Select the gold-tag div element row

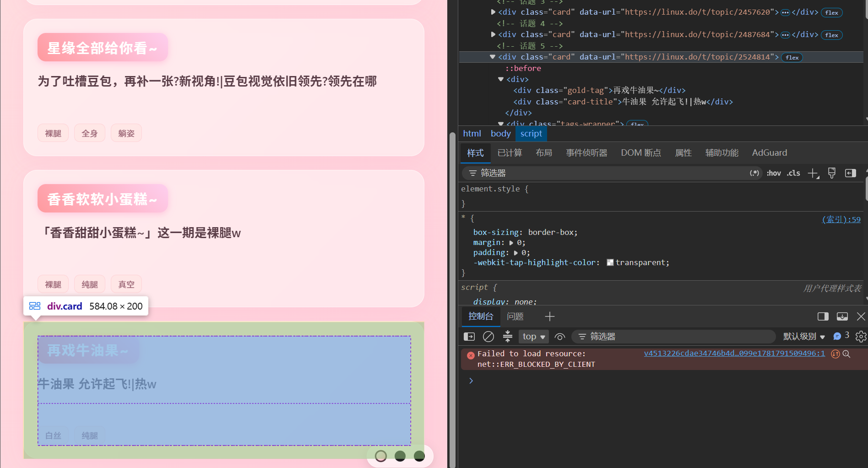[x=599, y=90]
